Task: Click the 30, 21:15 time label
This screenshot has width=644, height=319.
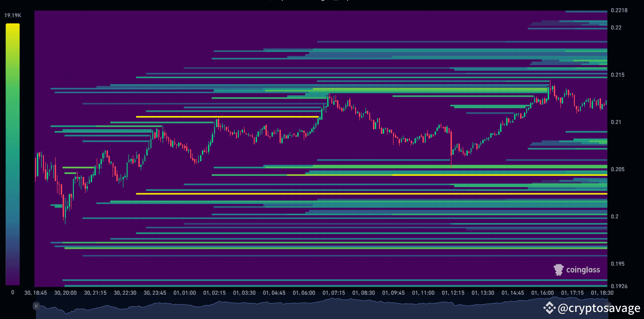Action: pos(95,293)
